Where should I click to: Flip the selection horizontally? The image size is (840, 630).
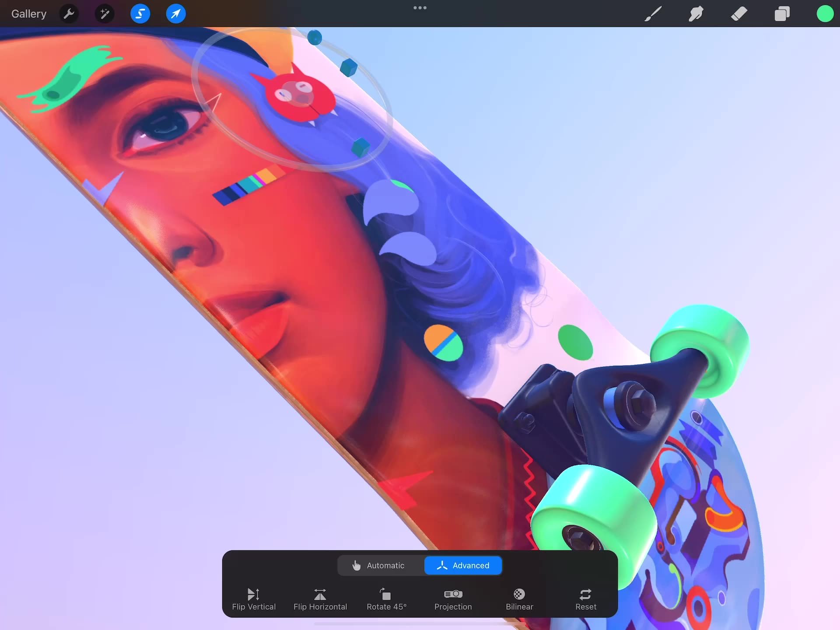coord(320,599)
